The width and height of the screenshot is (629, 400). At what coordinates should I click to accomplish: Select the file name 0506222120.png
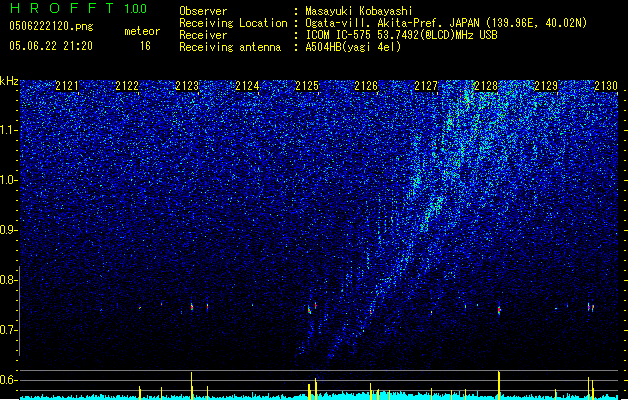click(51, 26)
